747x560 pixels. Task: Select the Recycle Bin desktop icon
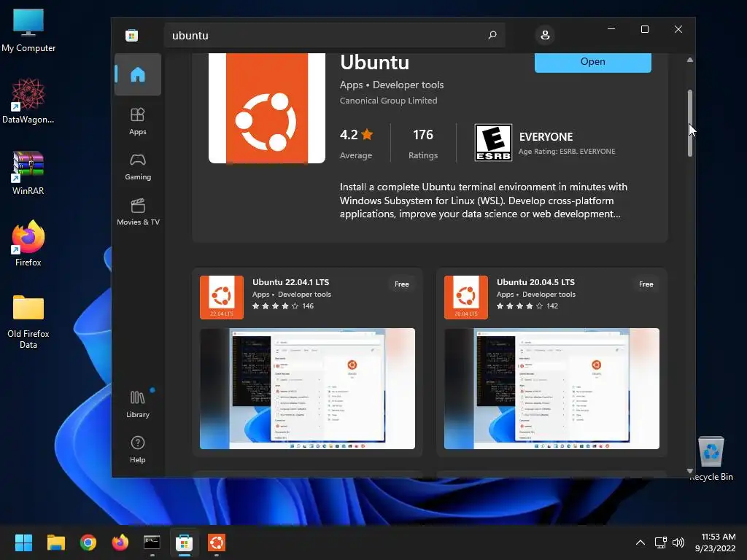711,458
